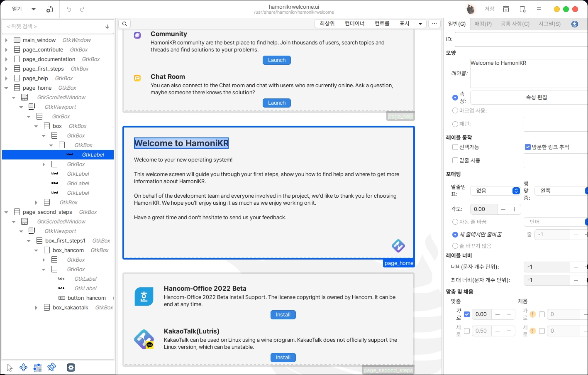The image size is (588, 375).
Task: Enable the 선택가능 checkbox
Action: [455, 147]
